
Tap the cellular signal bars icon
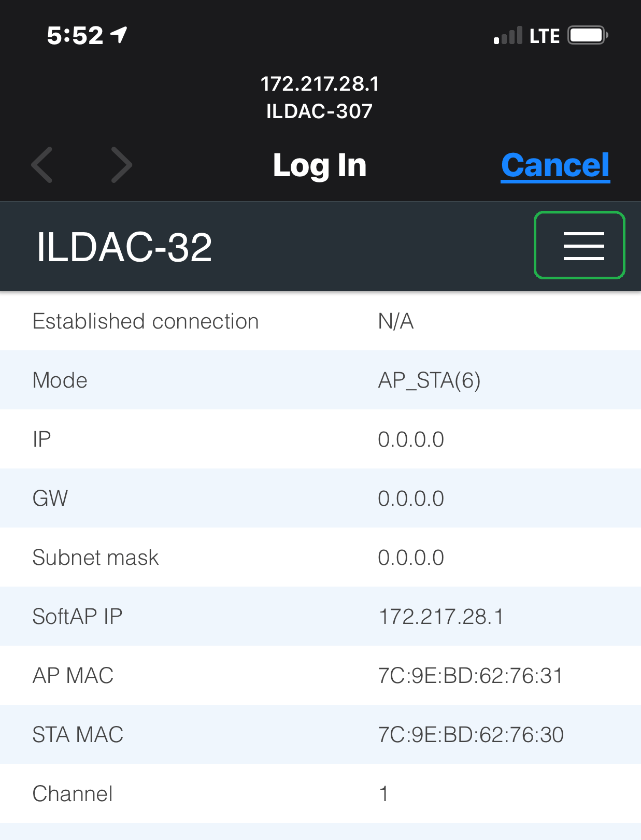(508, 36)
